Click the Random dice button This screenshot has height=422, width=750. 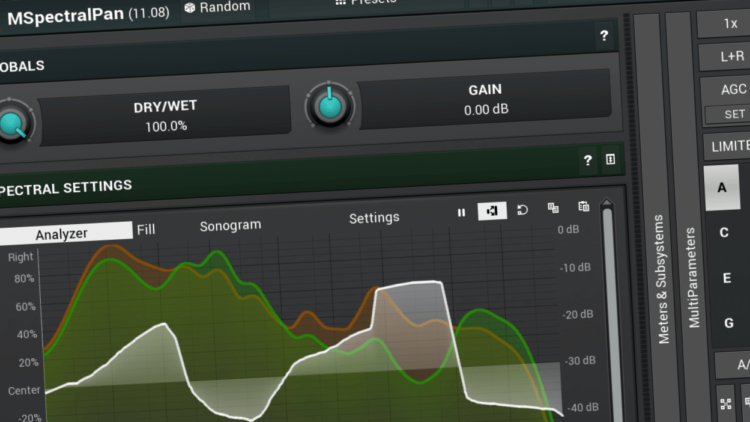tap(218, 7)
